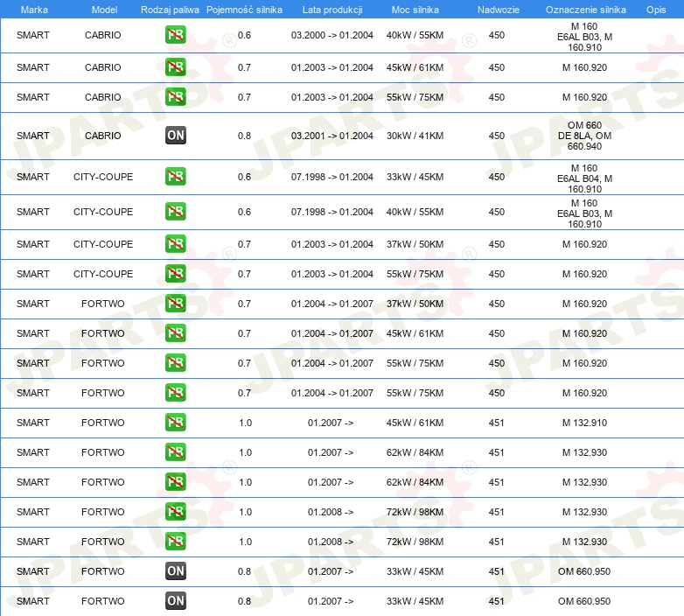This screenshot has width=684, height=616.
Task: Click the Model column header
Action: 103,9
